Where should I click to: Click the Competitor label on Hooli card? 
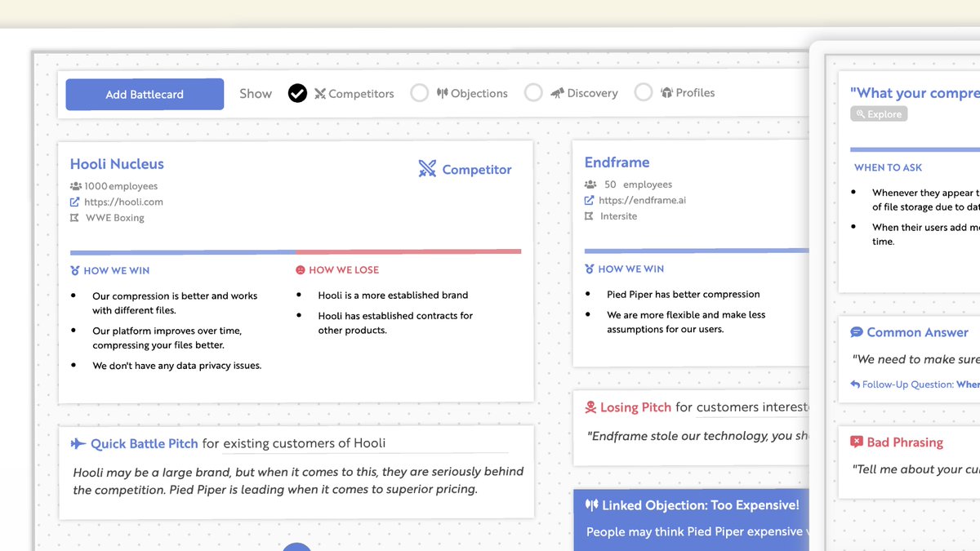pyautogui.click(x=477, y=170)
